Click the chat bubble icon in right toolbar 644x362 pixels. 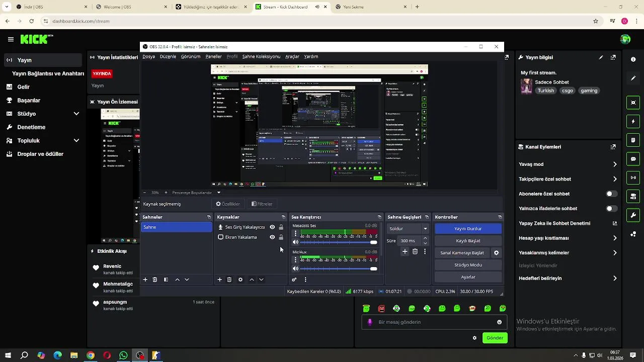[x=633, y=159]
